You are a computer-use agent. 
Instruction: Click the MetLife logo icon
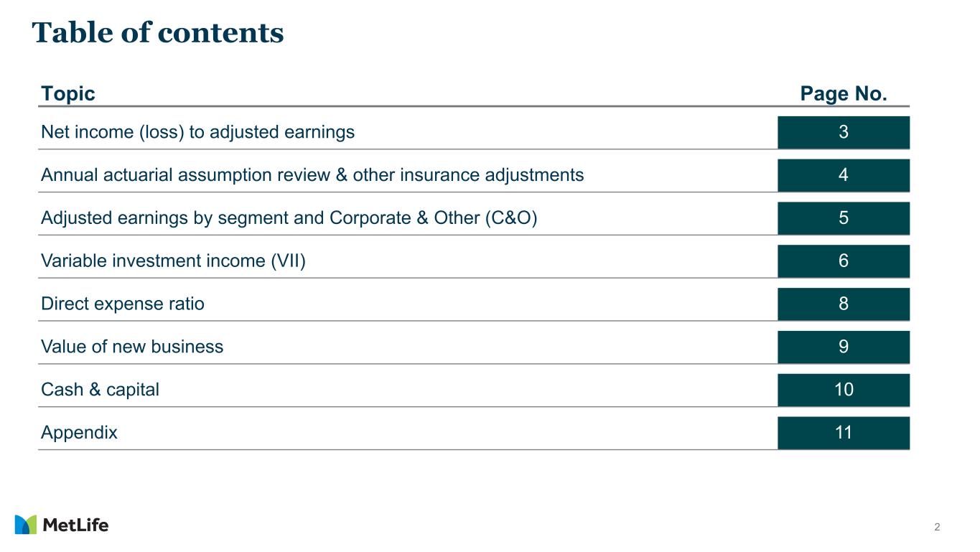tap(26, 525)
